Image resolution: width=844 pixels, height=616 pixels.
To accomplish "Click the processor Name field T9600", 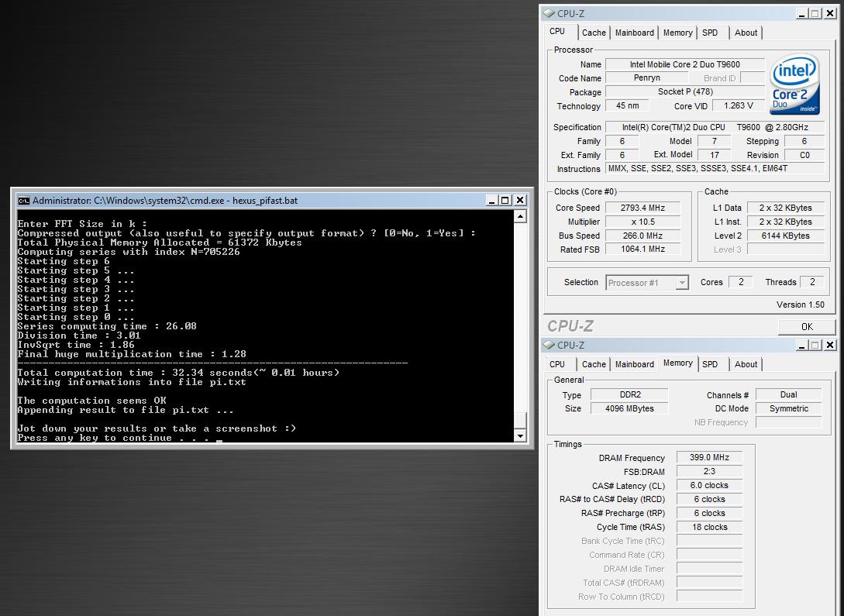I will tap(684, 64).
